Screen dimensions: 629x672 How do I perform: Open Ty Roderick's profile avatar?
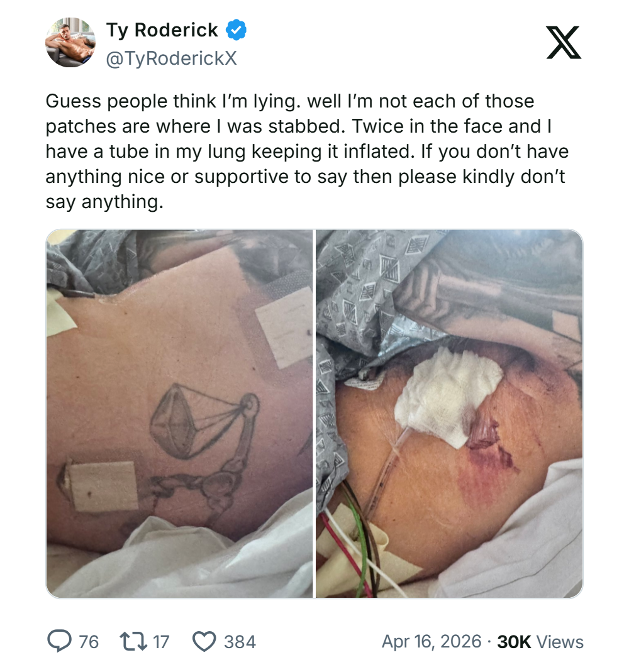tap(70, 42)
